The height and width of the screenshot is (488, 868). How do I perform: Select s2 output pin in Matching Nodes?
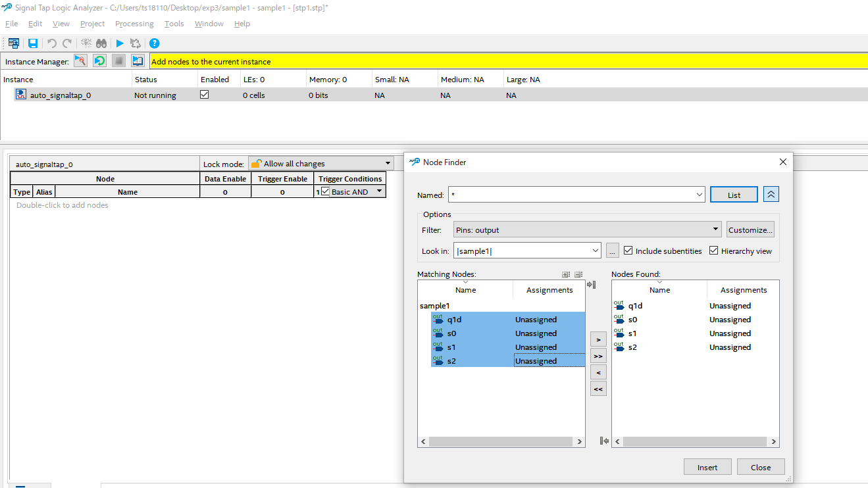[x=507, y=361]
